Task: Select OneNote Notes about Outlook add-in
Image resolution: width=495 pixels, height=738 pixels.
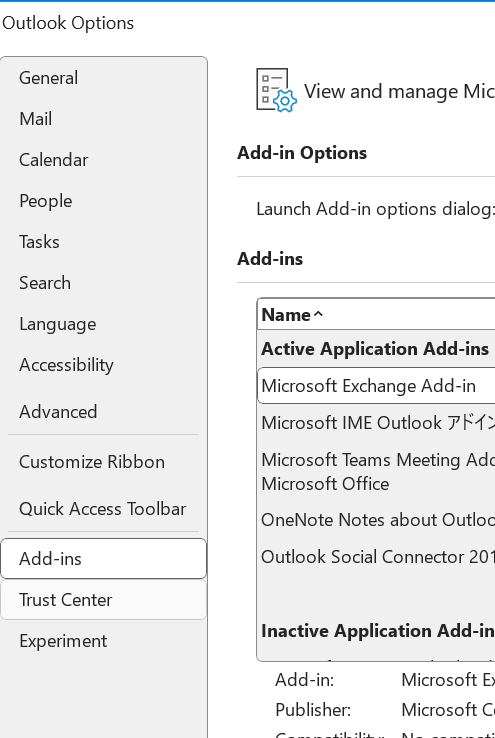Action: (x=376, y=520)
